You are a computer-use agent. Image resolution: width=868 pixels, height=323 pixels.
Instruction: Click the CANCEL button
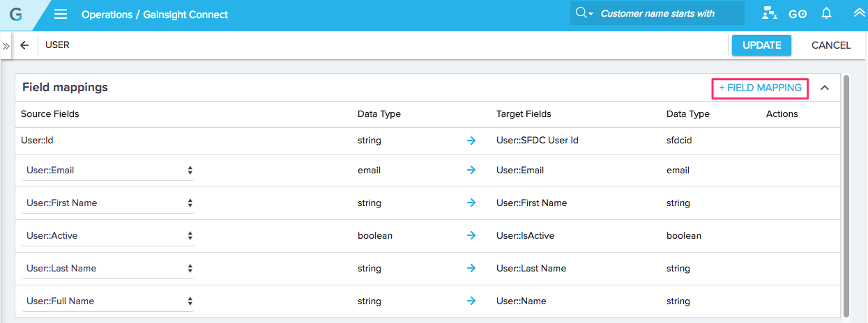(831, 45)
